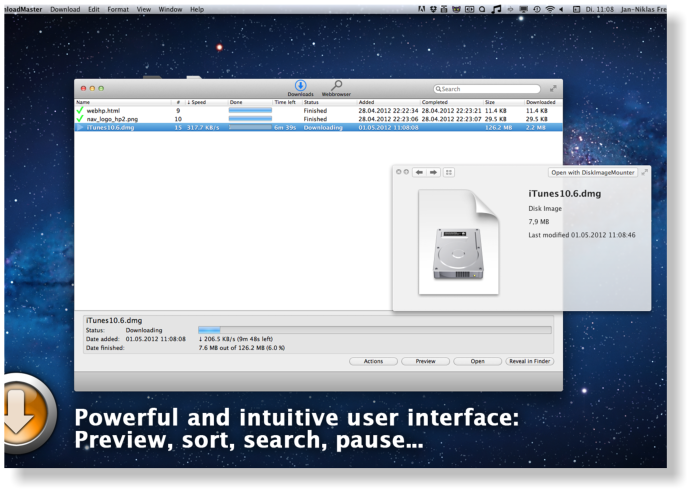Open the Window menu
The width and height of the screenshot is (698, 499).
[170, 9]
